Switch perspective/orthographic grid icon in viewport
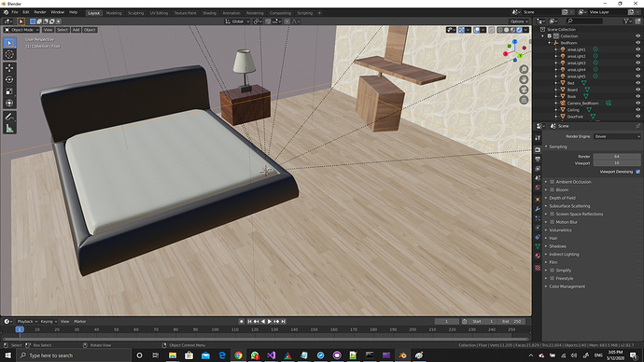644x362 pixels. [x=524, y=100]
